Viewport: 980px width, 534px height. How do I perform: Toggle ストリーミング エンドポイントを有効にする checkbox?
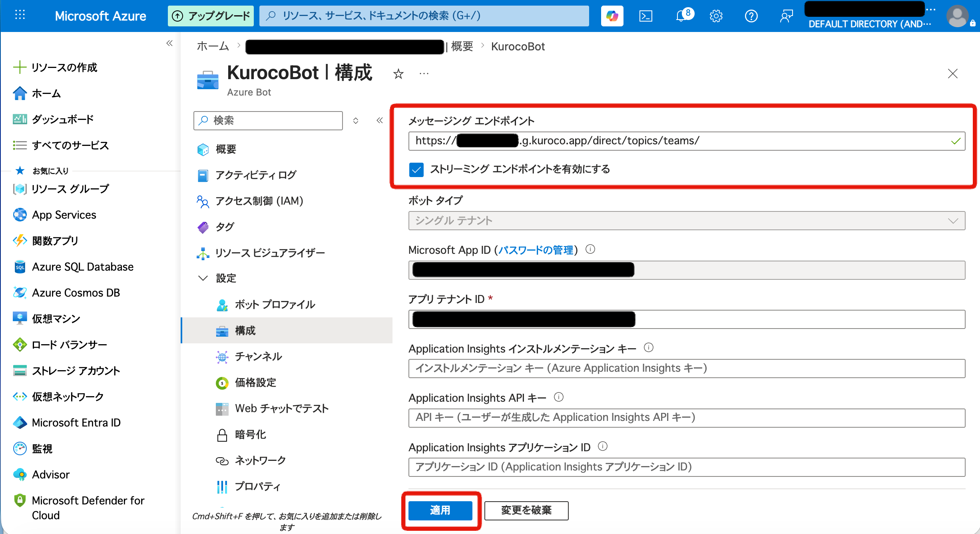(416, 169)
